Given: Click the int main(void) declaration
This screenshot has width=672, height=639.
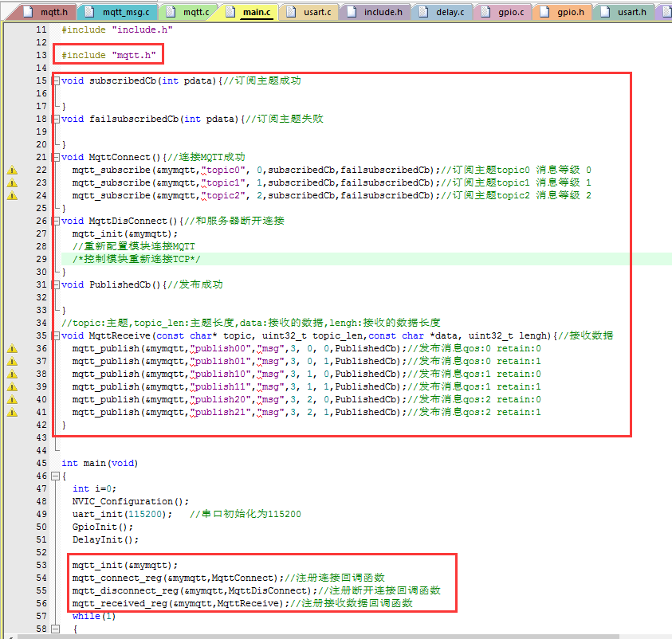Looking at the screenshot, I should 100,463.
